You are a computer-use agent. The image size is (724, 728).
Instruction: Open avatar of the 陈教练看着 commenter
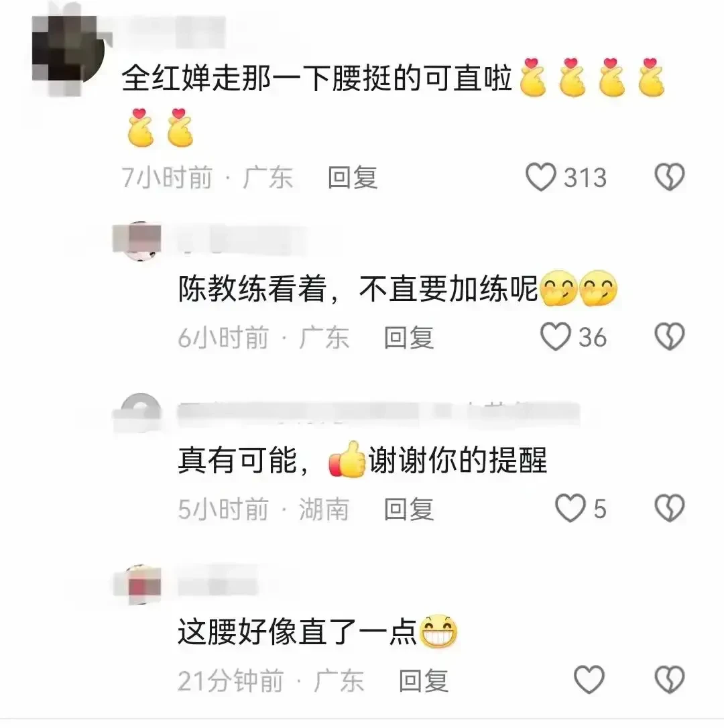coord(138,241)
